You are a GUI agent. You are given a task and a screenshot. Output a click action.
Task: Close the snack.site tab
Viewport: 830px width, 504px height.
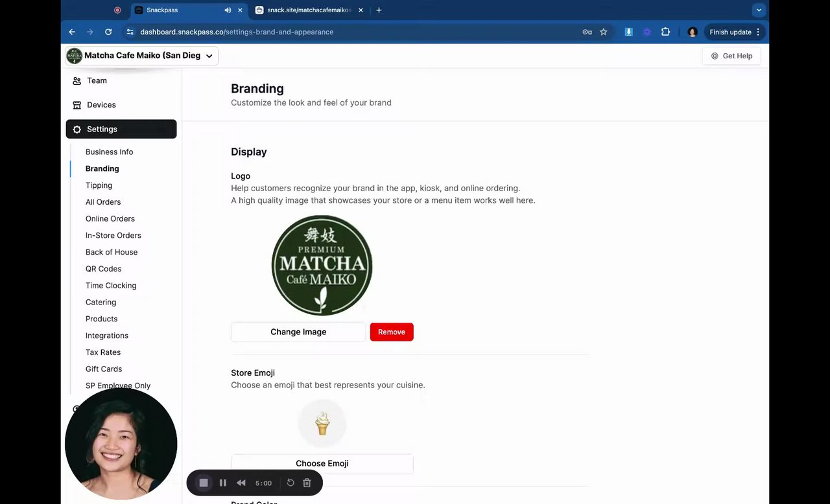(361, 10)
